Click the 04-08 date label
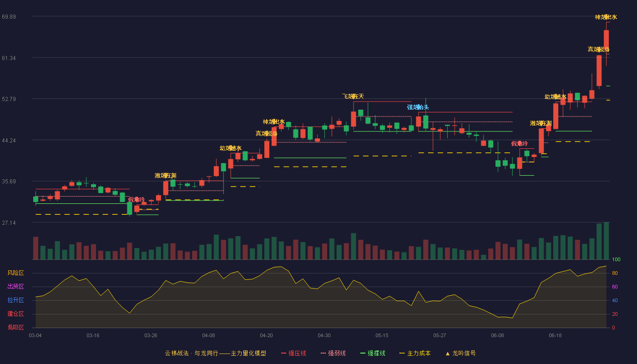Viewport: 637px width, 364px height. [x=208, y=335]
